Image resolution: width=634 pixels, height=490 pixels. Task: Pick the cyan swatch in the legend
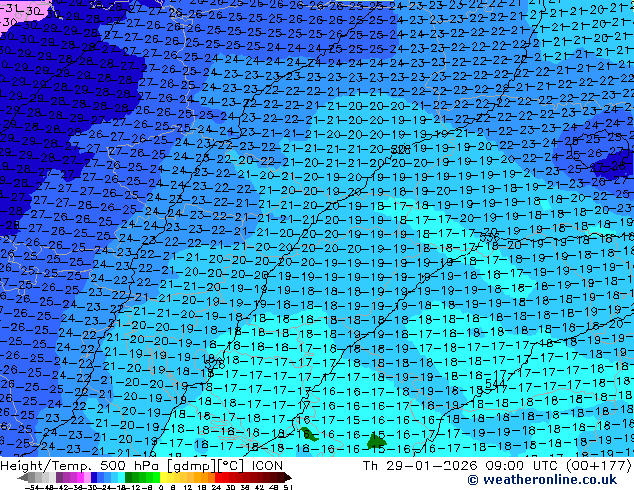tap(121, 478)
